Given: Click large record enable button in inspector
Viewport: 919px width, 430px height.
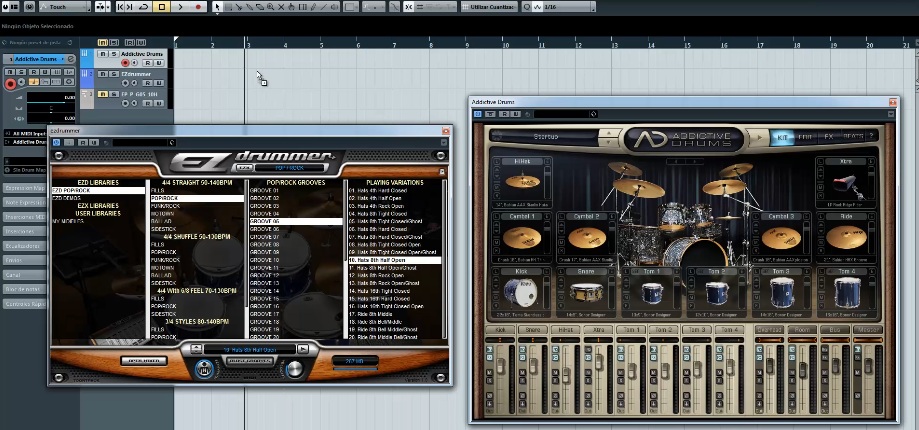Looking at the screenshot, I should point(10,84).
